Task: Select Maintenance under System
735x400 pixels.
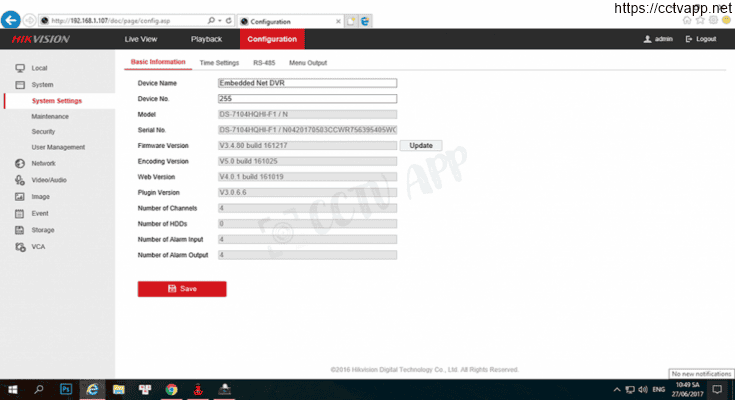Action: [50, 117]
